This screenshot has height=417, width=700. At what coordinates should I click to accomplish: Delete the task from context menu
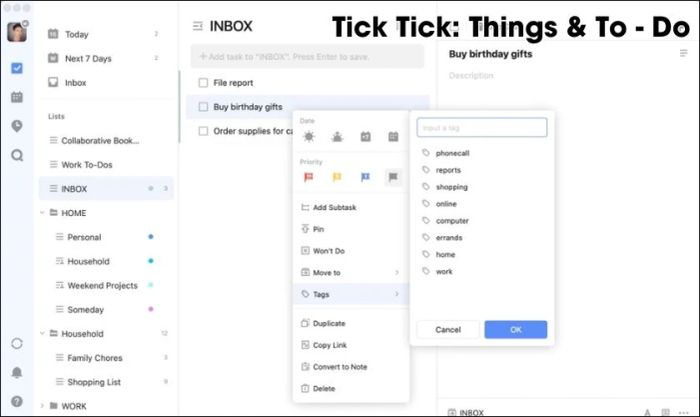[350, 388]
